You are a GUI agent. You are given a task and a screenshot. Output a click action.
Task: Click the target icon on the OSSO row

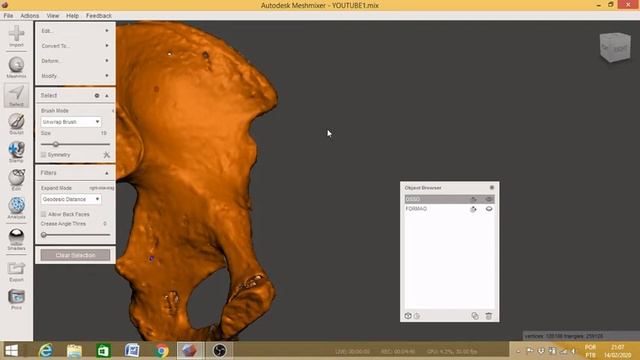click(473, 199)
